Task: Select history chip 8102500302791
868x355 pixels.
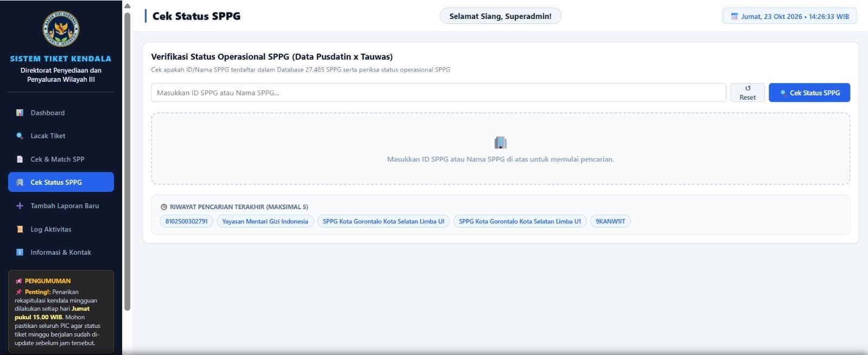Action: (x=187, y=221)
